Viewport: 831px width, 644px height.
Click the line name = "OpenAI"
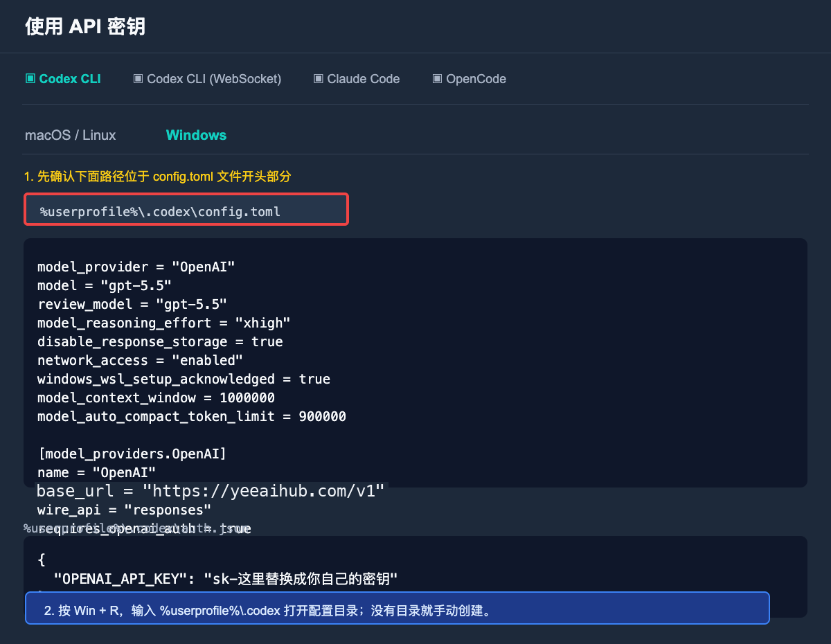pyautogui.click(x=97, y=473)
